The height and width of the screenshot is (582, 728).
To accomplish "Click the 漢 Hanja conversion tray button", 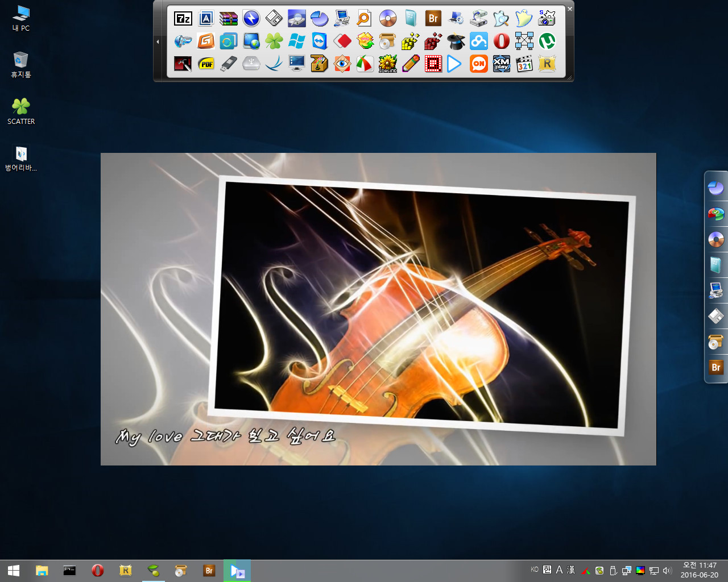I will click(x=571, y=569).
